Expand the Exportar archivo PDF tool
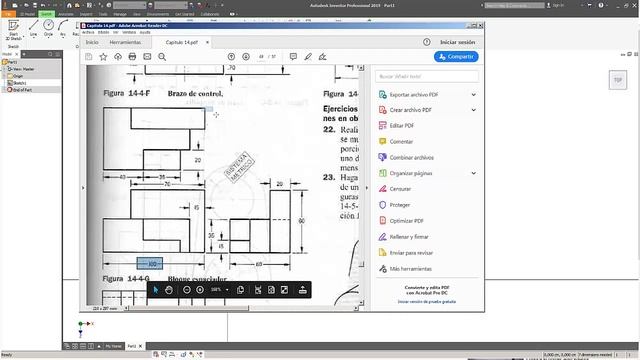The width and height of the screenshot is (640, 360). pyautogui.click(x=473, y=95)
